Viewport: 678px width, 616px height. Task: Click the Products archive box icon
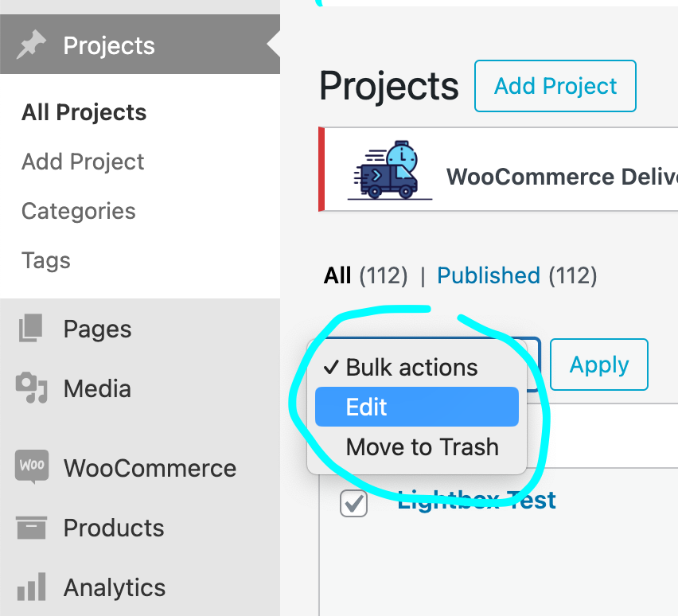tap(31, 527)
